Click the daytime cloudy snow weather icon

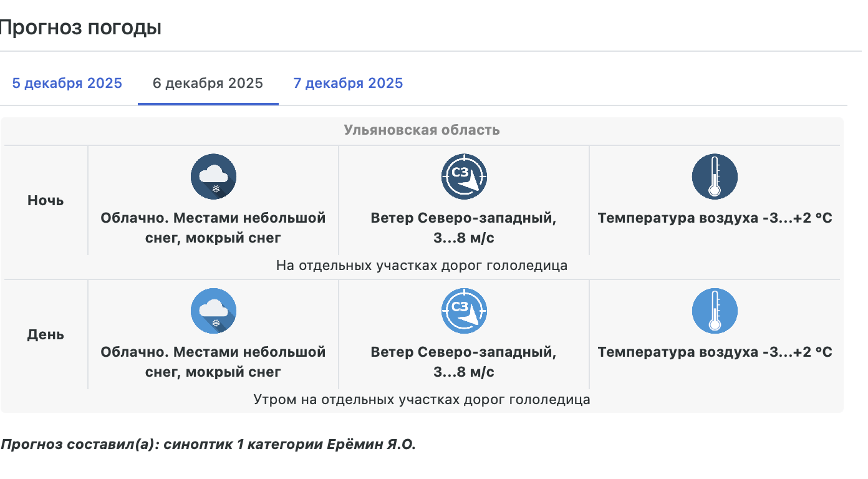click(213, 311)
